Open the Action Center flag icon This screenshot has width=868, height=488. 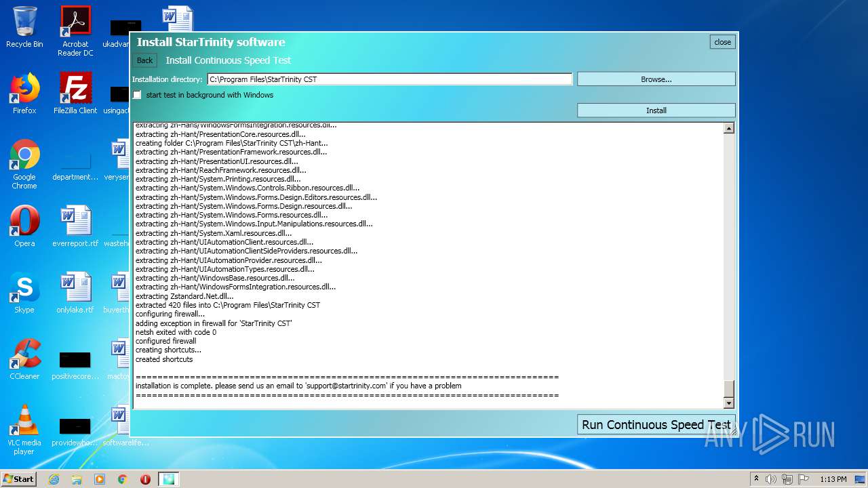pyautogui.click(x=803, y=479)
